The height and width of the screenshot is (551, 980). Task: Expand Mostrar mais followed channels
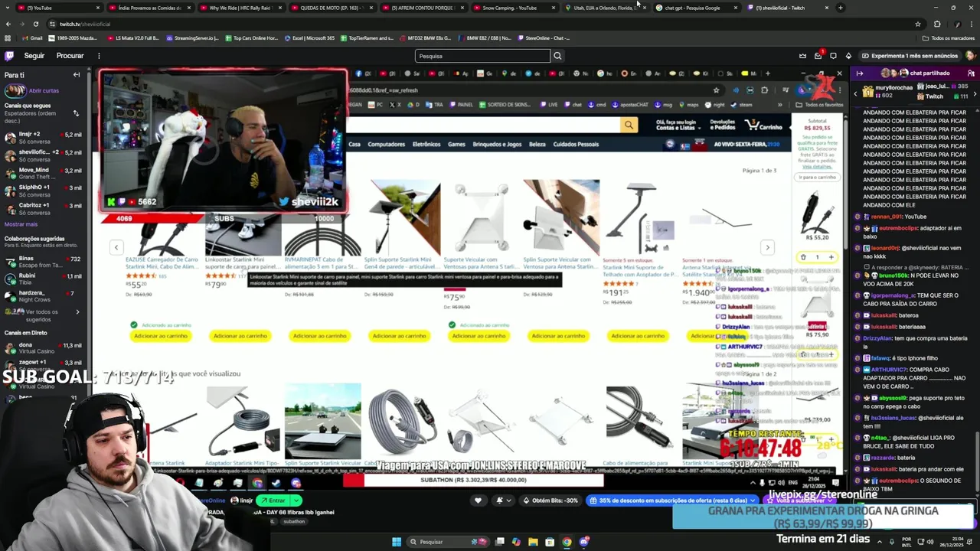[21, 224]
